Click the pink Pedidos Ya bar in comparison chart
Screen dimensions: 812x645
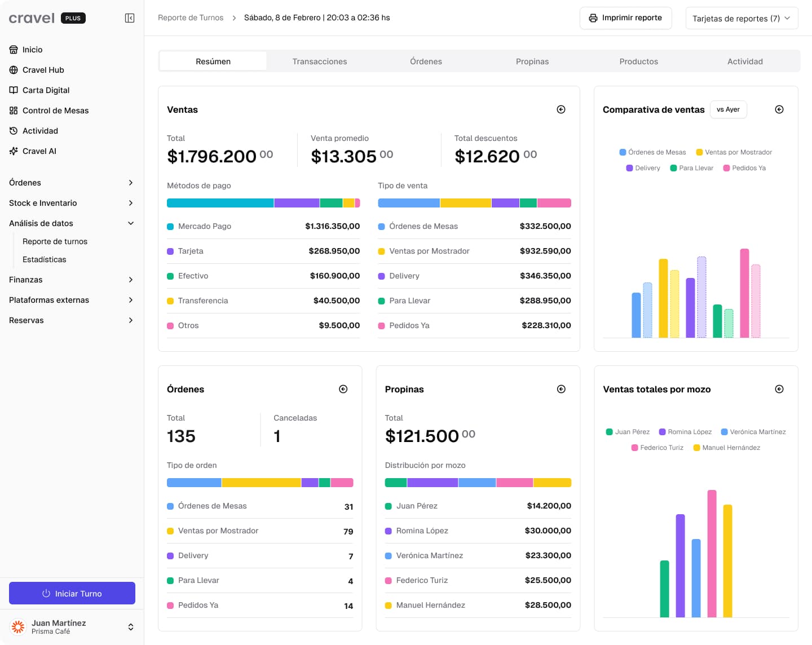click(744, 293)
